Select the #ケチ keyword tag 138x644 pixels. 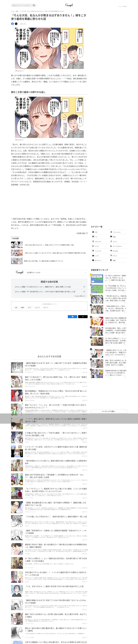pos(30,308)
